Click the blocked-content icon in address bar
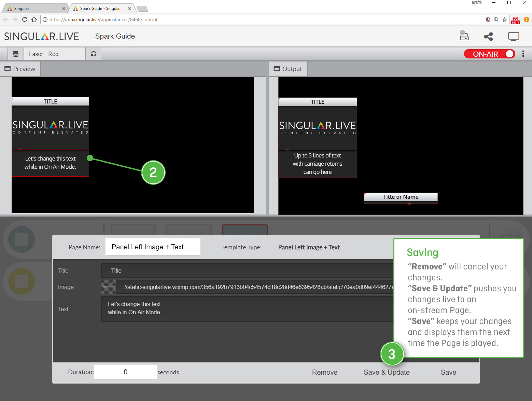The height and width of the screenshot is (401, 532). tap(488, 19)
